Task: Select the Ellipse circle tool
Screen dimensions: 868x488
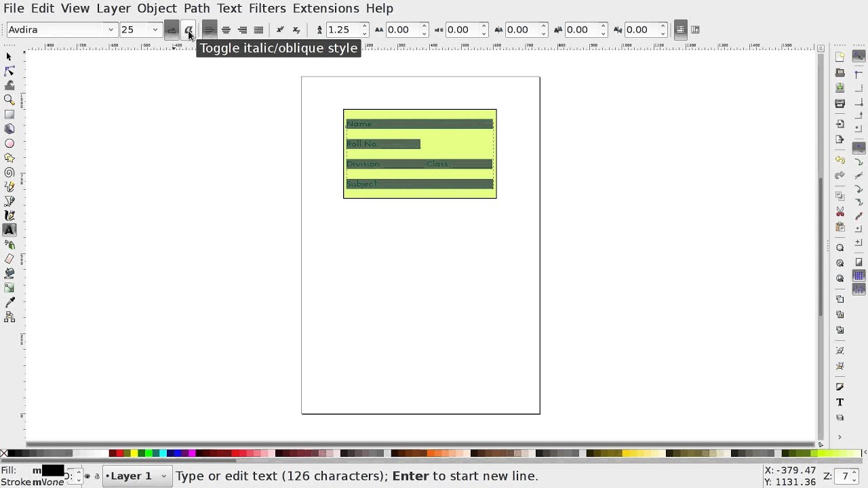Action: (x=9, y=144)
